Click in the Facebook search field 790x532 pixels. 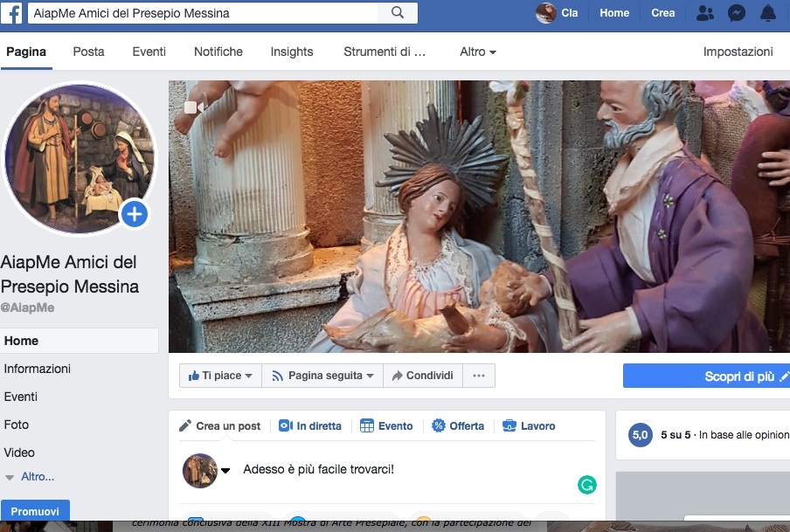point(203,13)
